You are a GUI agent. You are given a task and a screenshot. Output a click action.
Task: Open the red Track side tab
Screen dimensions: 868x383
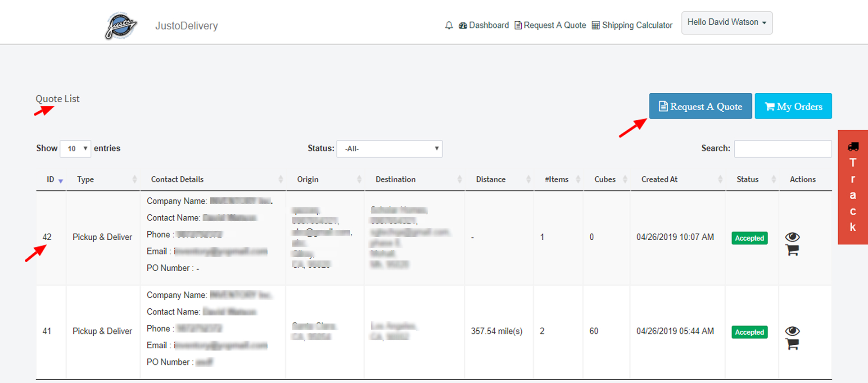(852, 187)
